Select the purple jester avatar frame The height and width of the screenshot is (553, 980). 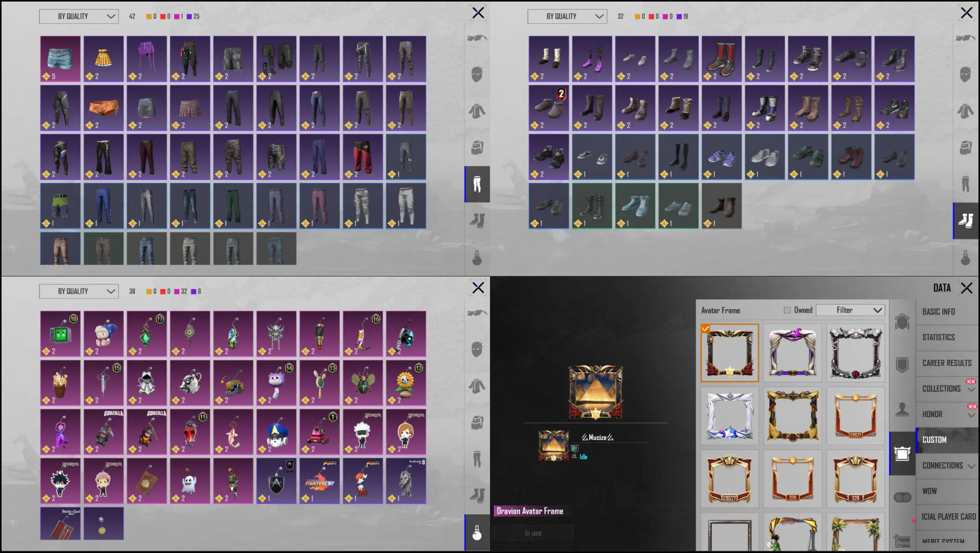pos(792,353)
